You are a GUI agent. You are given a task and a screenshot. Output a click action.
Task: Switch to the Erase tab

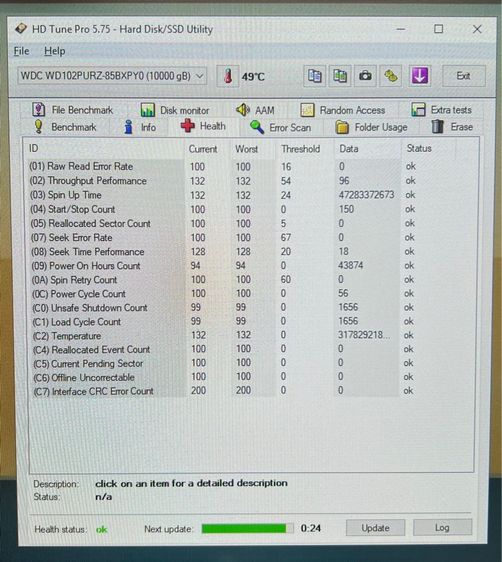(x=452, y=127)
